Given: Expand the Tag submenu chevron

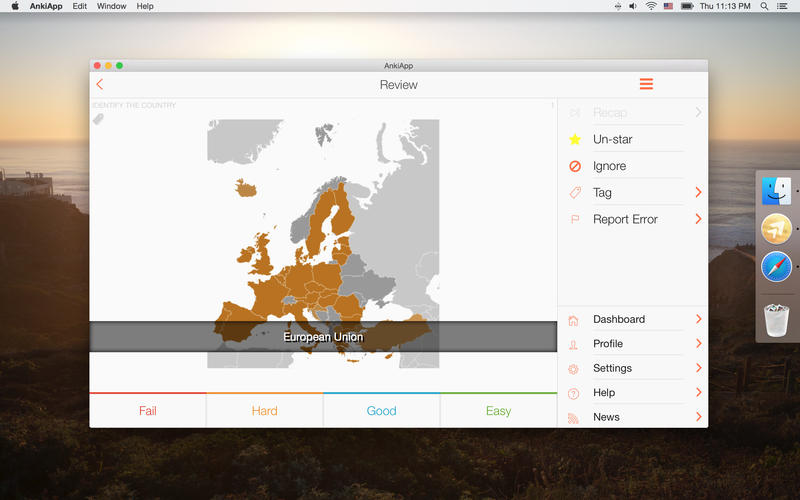Looking at the screenshot, I should (x=698, y=193).
